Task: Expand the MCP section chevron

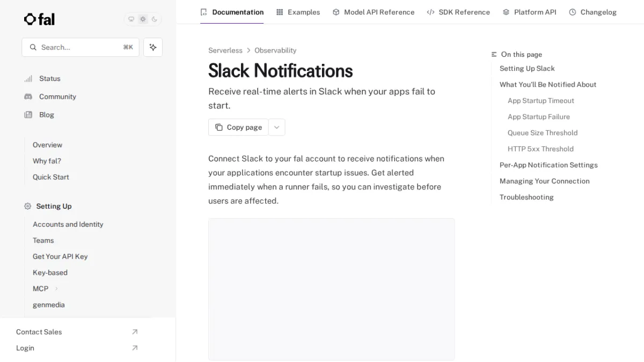Action: coord(56,289)
